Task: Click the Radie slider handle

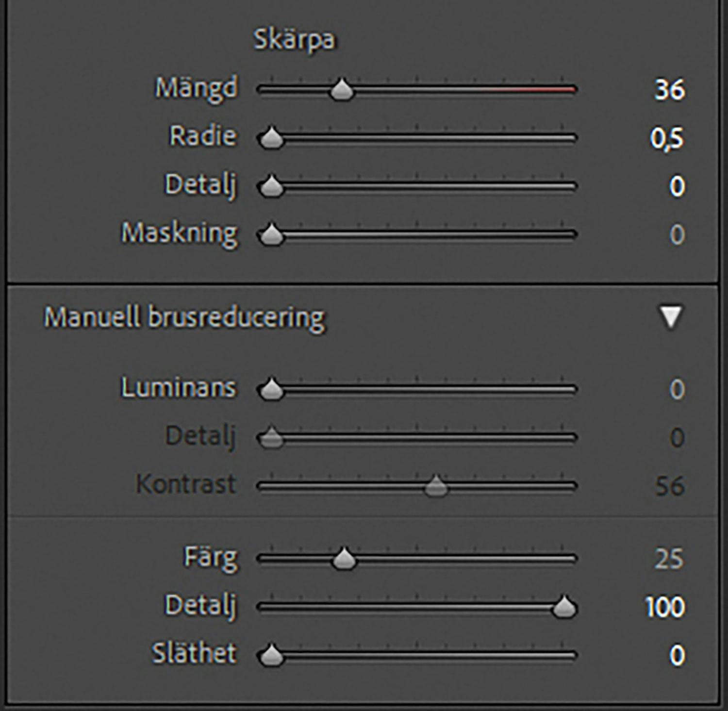Action: (271, 138)
